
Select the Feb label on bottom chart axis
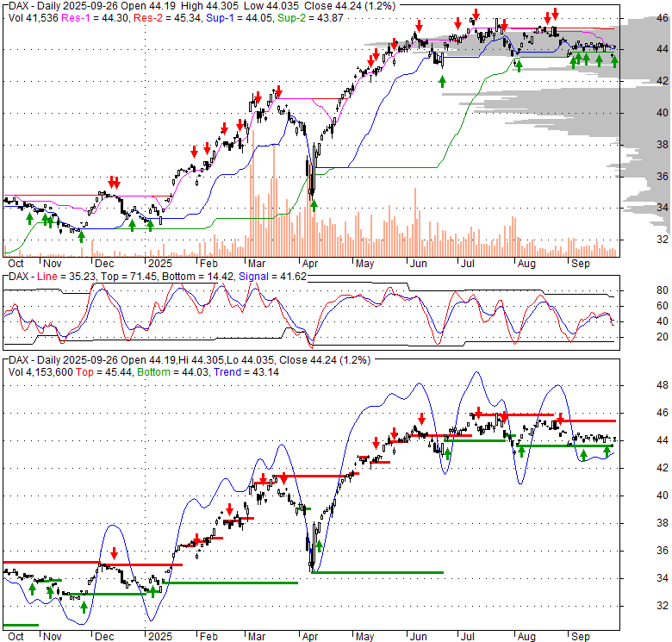click(208, 637)
